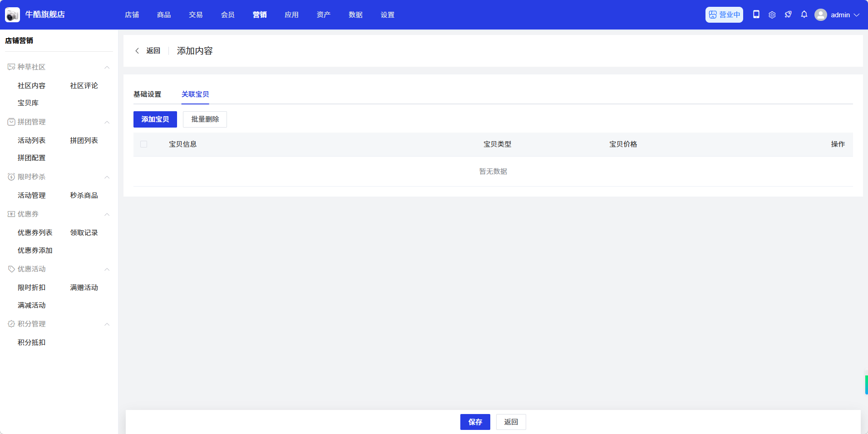The width and height of the screenshot is (868, 434).
Task: Click the 种草社区 section icon
Action: (11, 67)
